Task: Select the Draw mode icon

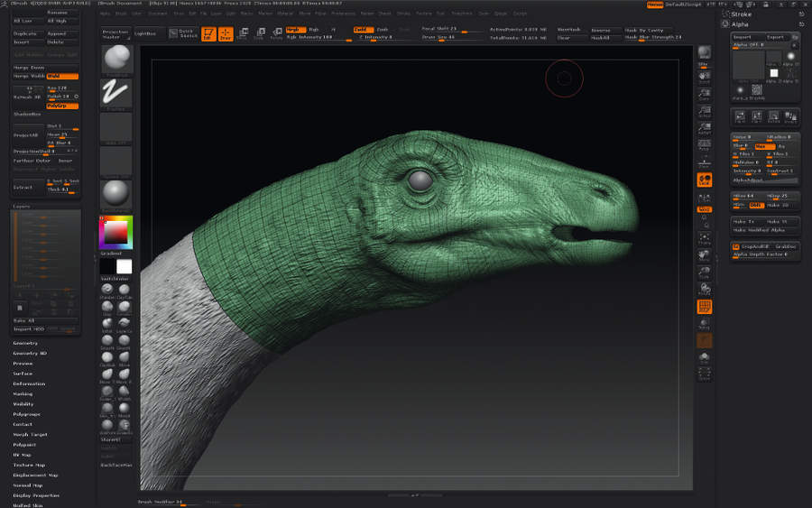Action: pyautogui.click(x=226, y=33)
